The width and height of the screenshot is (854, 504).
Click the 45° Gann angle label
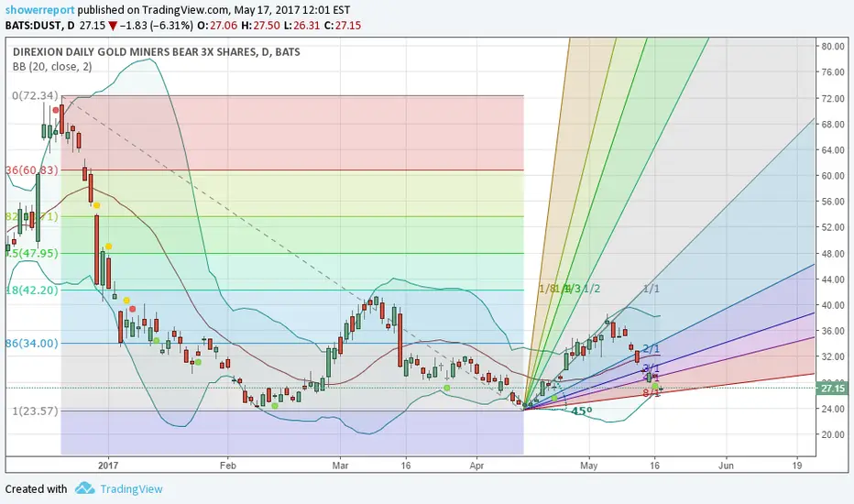(x=581, y=411)
